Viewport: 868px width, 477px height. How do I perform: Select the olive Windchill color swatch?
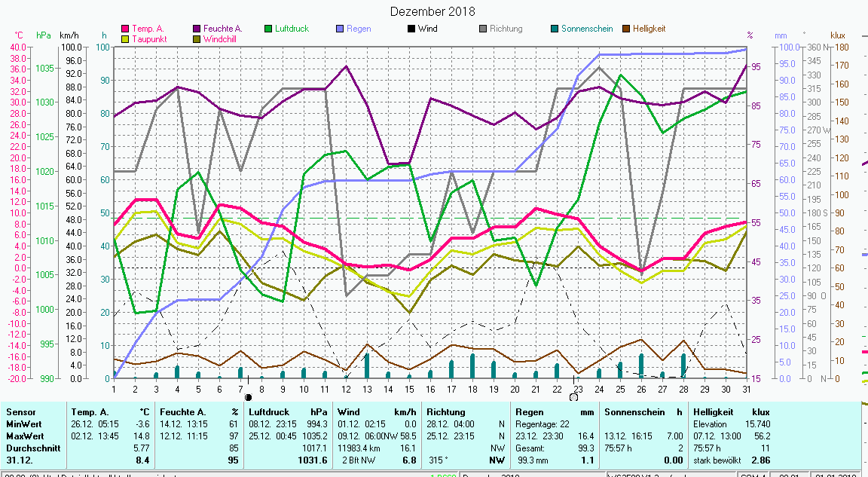coord(197,38)
